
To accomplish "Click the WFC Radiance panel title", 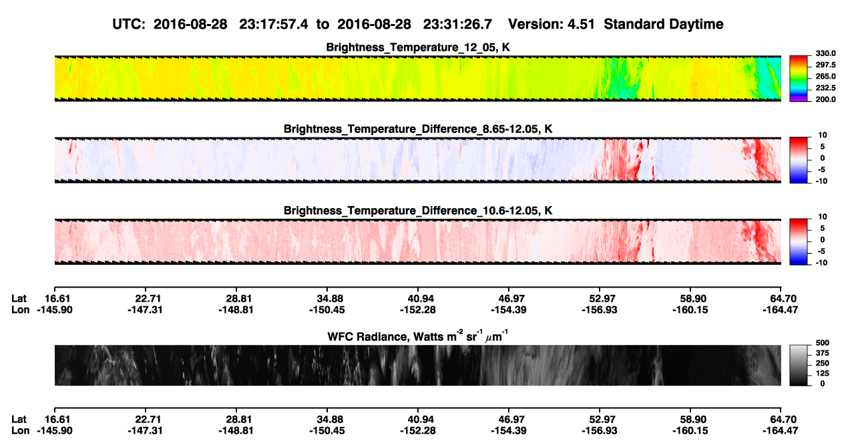I will tap(418, 336).
